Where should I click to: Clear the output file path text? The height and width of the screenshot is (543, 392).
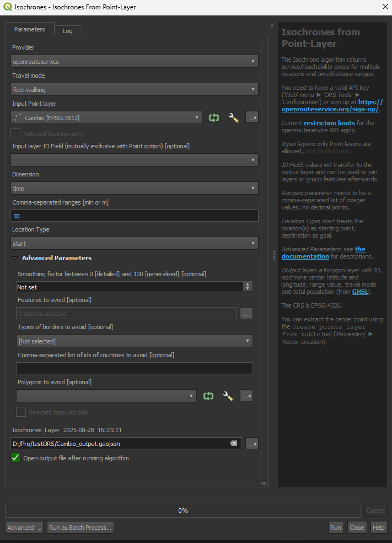tap(234, 443)
